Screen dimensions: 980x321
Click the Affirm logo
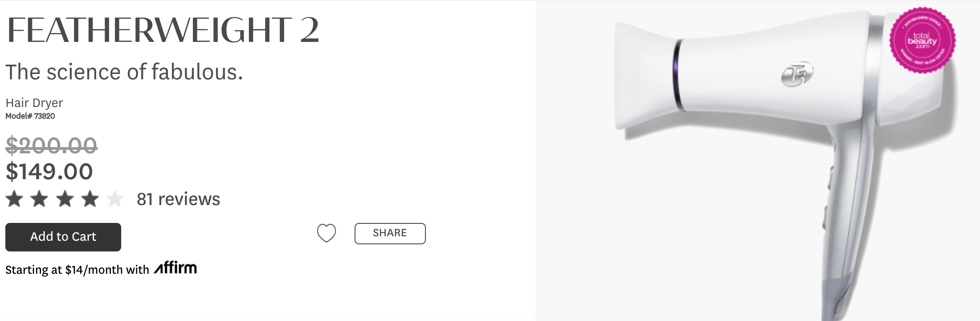click(x=176, y=267)
